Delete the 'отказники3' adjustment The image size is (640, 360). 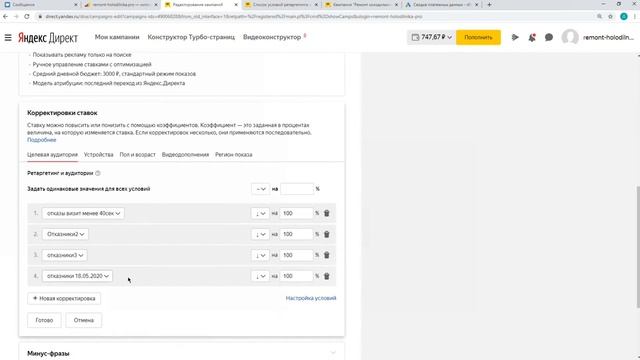(327, 255)
